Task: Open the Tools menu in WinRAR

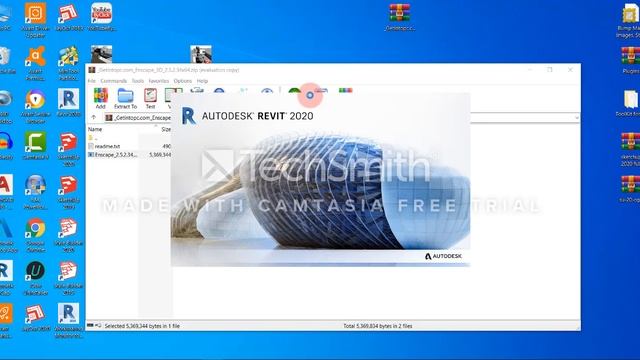Action: tap(138, 81)
